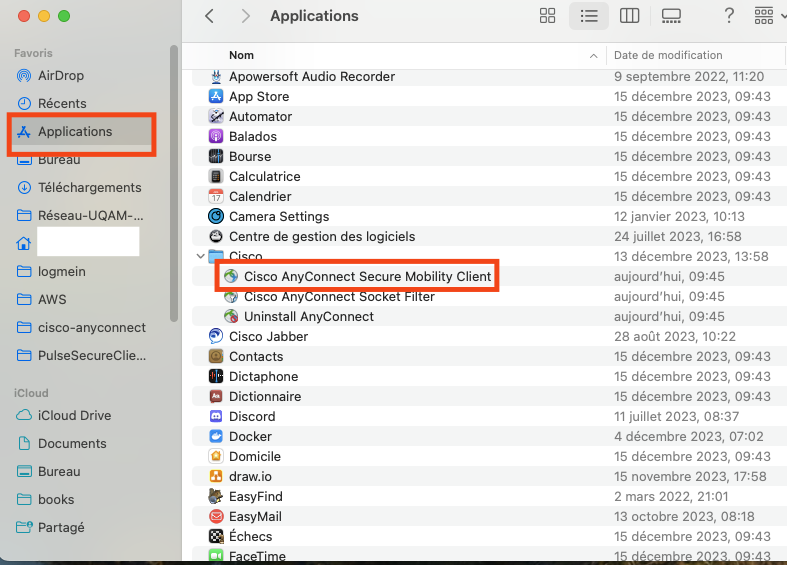Select the draw.io icon
Image resolution: width=787 pixels, height=565 pixels.
(216, 476)
